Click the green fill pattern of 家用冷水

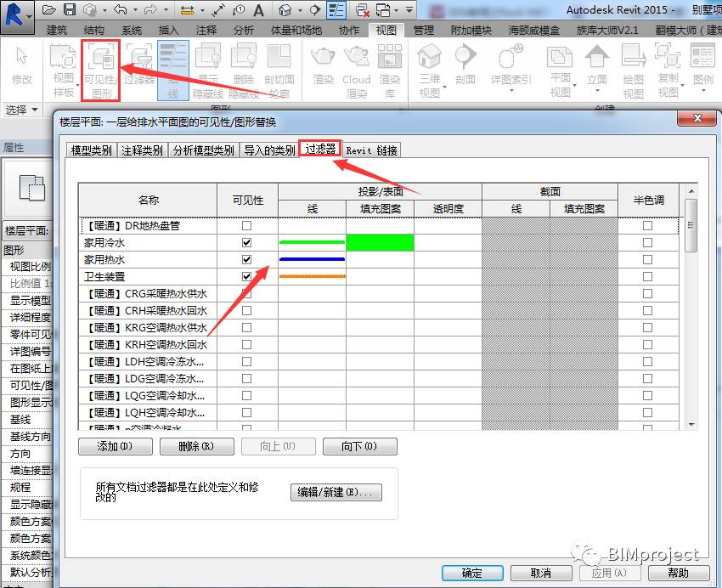coord(380,243)
